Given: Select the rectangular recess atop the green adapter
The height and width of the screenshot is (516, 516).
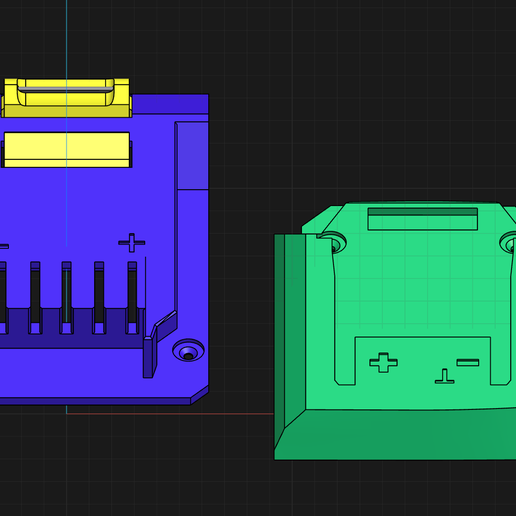Looking at the screenshot, I should [423, 219].
